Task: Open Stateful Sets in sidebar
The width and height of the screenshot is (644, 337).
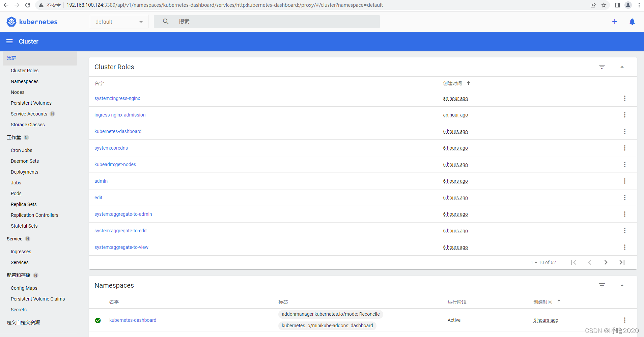Action: [24, 226]
